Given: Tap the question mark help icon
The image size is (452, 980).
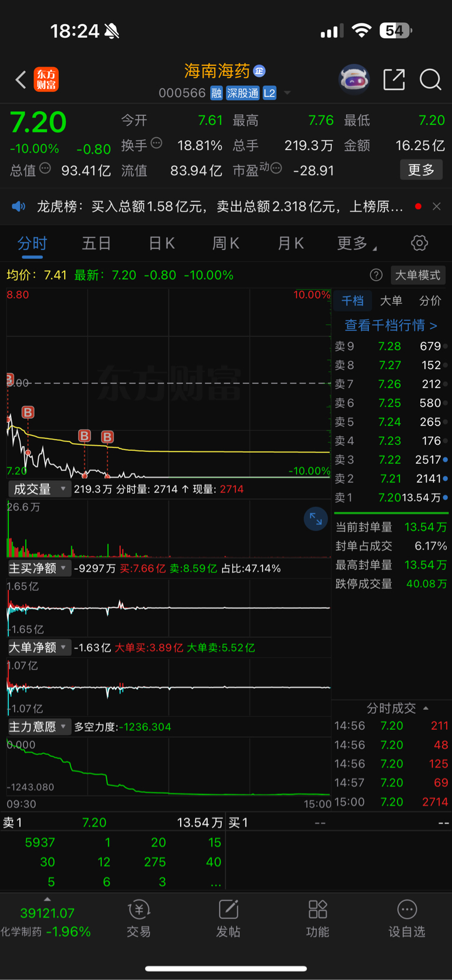Looking at the screenshot, I should (376, 275).
